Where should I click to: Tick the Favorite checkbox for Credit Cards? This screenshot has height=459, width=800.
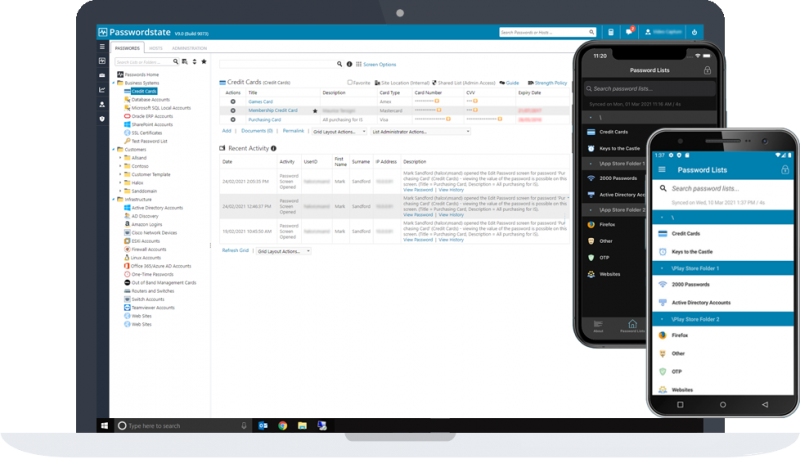pyautogui.click(x=350, y=83)
